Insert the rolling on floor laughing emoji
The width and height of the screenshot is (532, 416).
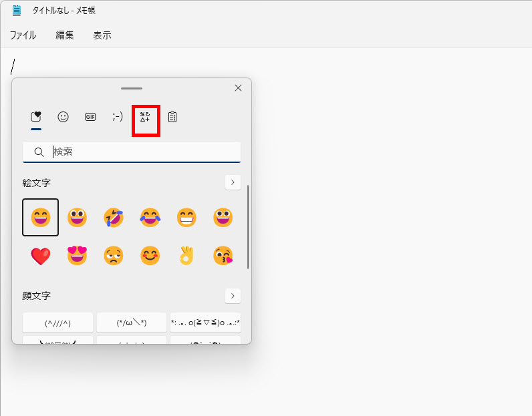point(114,218)
